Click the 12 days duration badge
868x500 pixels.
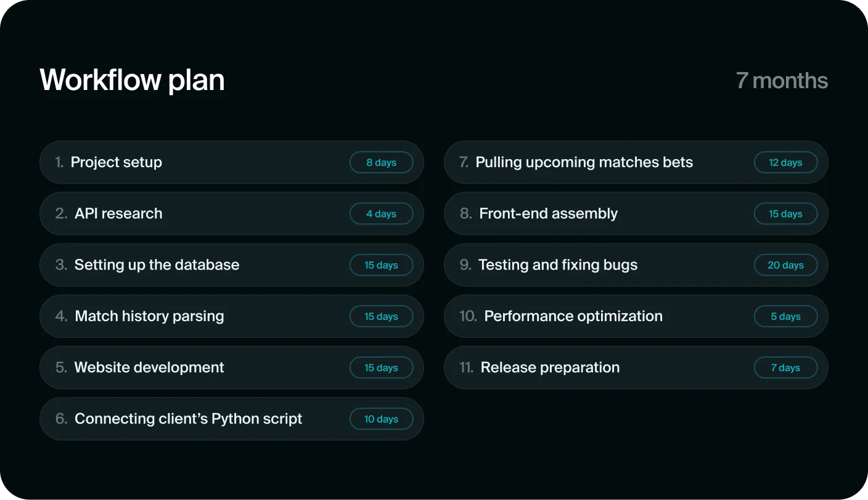786,162
